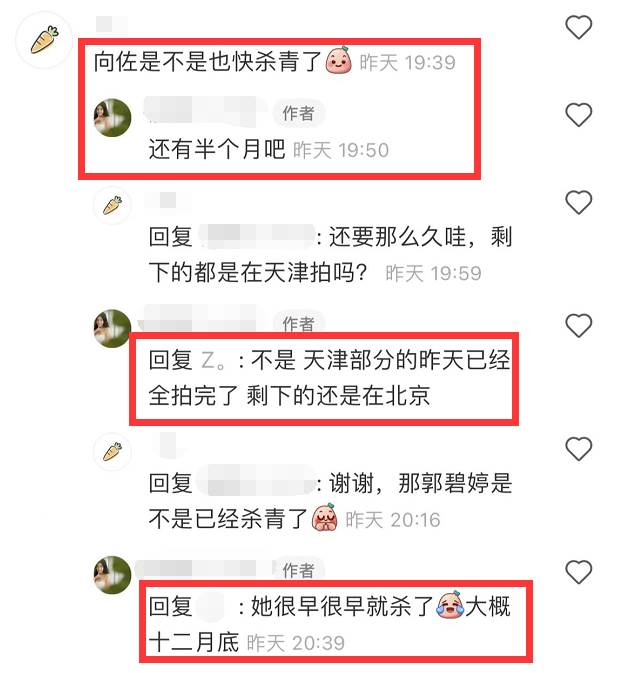Select the reply text 还有半个月吧

point(217,149)
